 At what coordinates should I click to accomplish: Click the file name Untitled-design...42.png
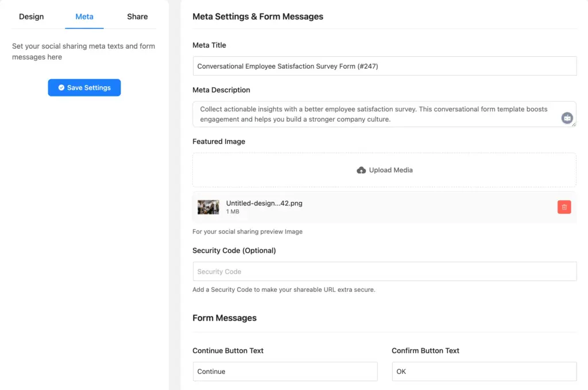coord(264,203)
